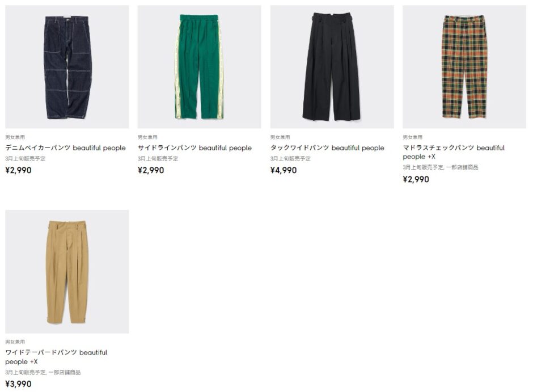Viewport: 533px width, 392px height.
Task: Click the デニムベイカーパンツ beautiful people title
Action: point(65,148)
